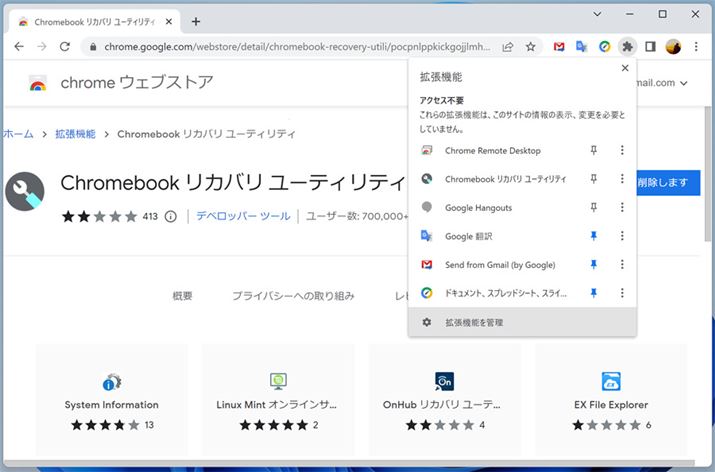Unpin Send from Gmail extension

[593, 265]
